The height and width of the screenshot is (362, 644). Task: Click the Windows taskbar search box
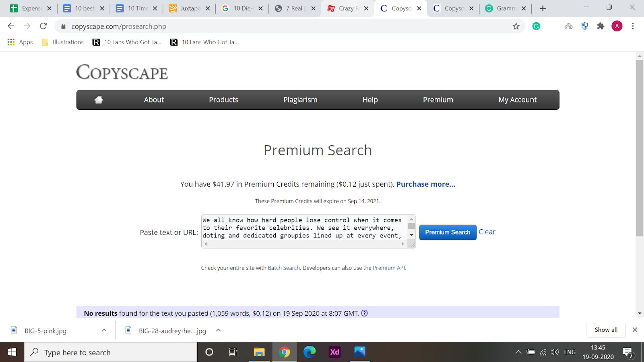111,352
